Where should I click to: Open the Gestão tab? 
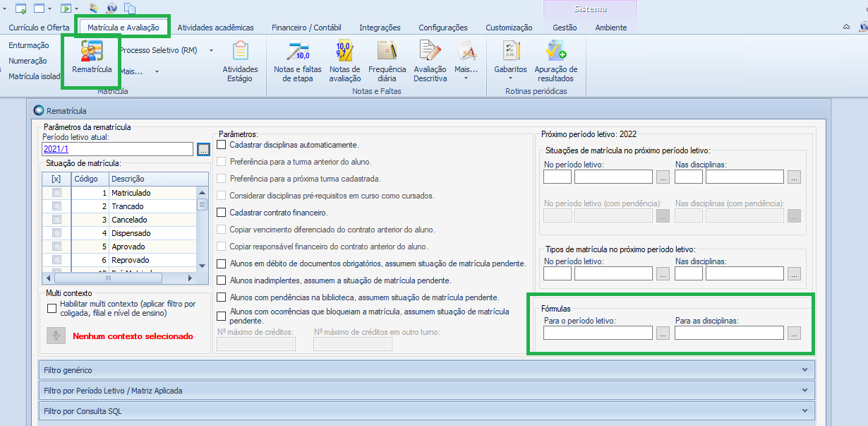565,28
